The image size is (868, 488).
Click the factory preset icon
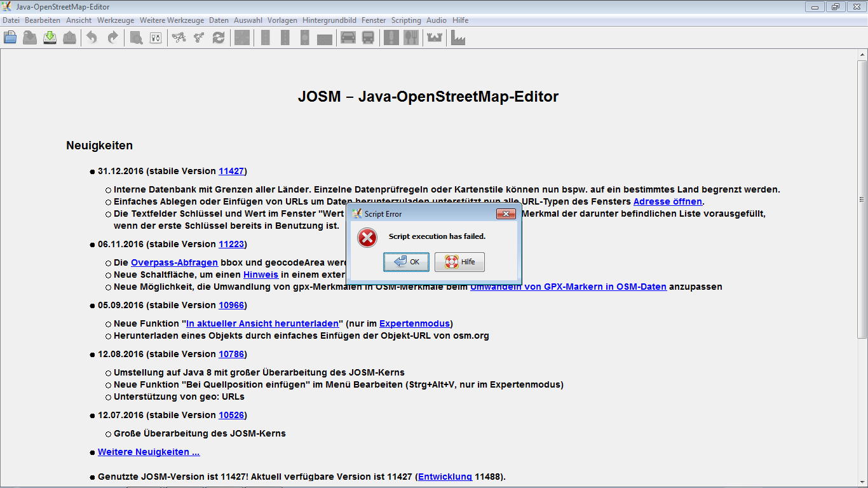click(x=458, y=38)
